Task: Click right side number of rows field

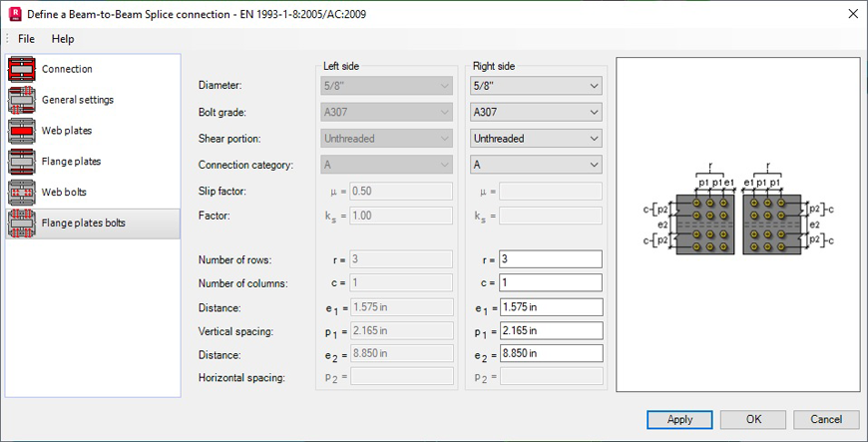Action: pos(550,259)
